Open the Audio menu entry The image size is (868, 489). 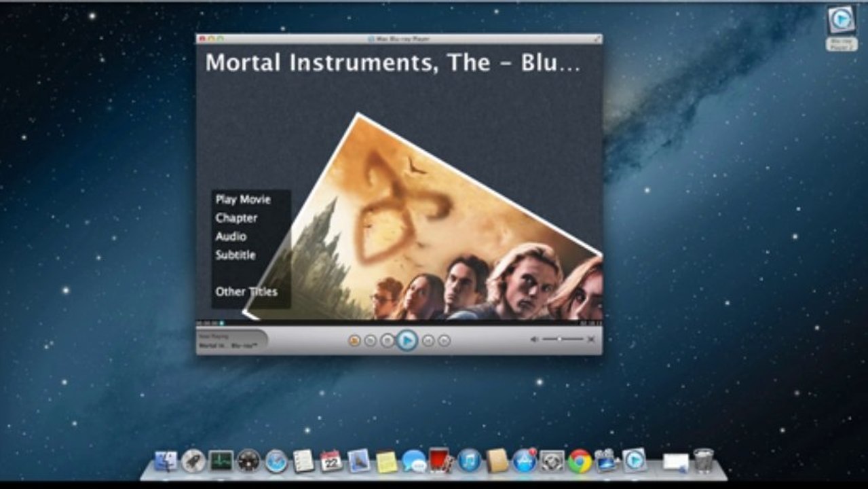pyautogui.click(x=231, y=236)
